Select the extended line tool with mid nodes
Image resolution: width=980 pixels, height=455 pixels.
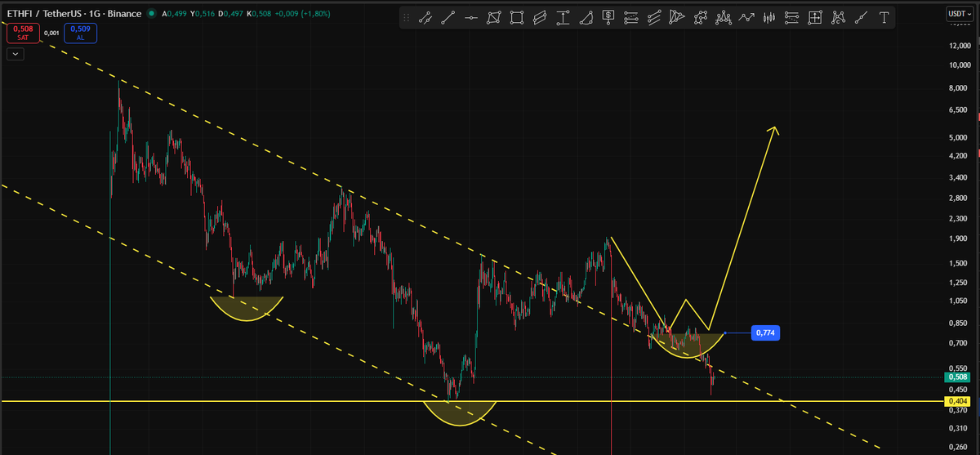[425, 17]
